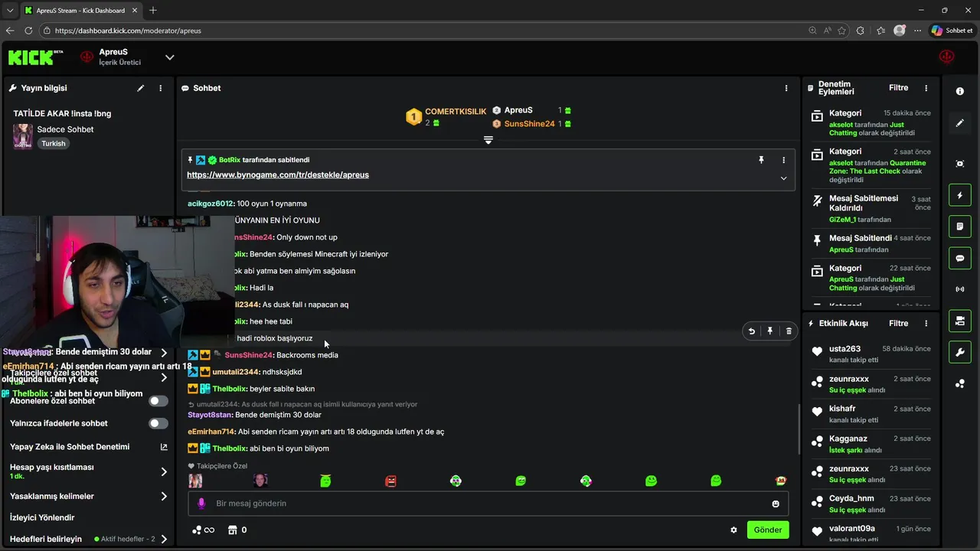The image size is (980, 551).
Task: Open the Sohbet panel three-dot menu
Action: pyautogui.click(x=786, y=88)
